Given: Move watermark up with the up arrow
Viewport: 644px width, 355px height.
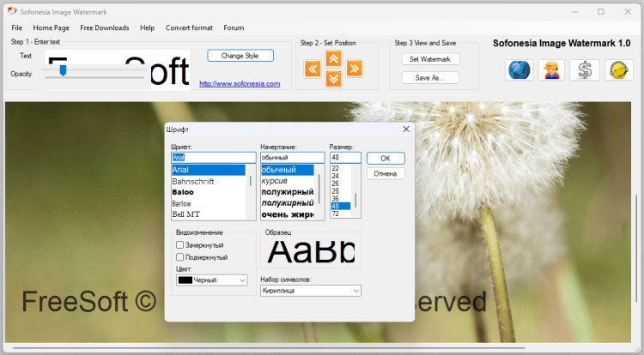Looking at the screenshot, I should pyautogui.click(x=333, y=58).
